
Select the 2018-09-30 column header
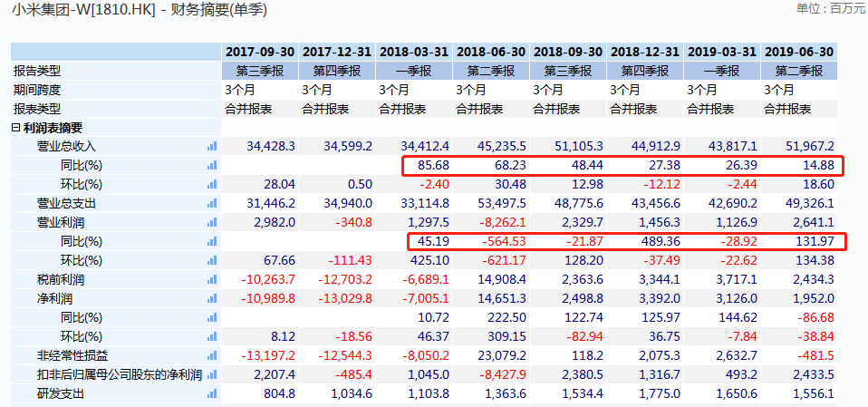[567, 52]
